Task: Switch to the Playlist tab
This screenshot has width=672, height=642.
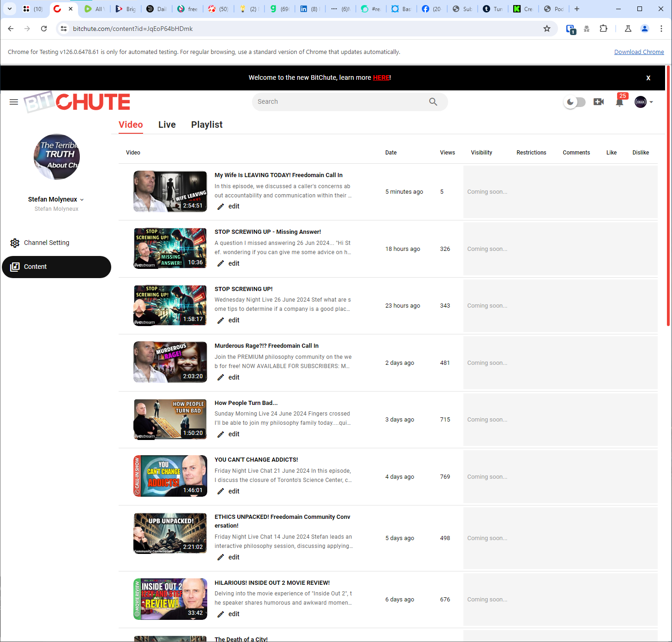Action: pyautogui.click(x=207, y=125)
